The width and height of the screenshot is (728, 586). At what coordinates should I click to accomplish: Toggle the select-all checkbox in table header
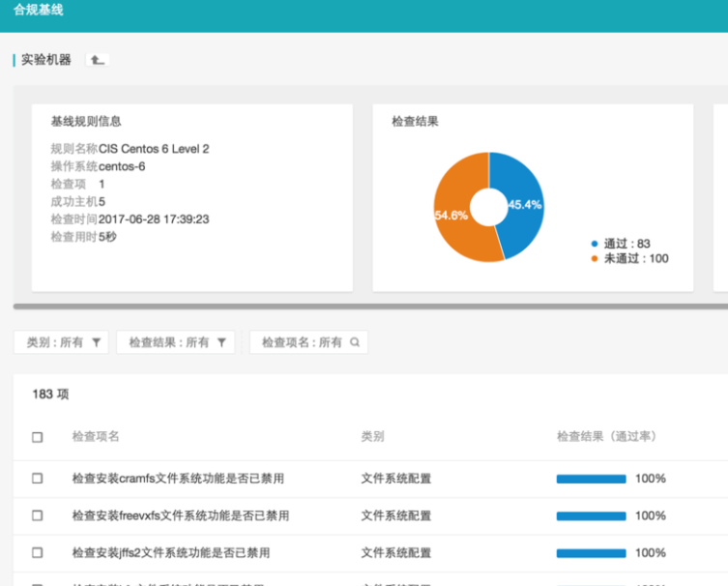pyautogui.click(x=37, y=437)
